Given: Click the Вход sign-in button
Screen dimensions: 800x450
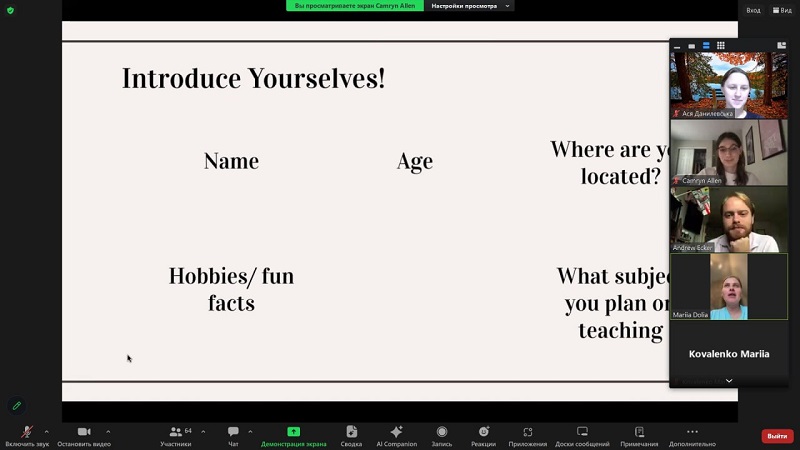Looking at the screenshot, I should [753, 10].
